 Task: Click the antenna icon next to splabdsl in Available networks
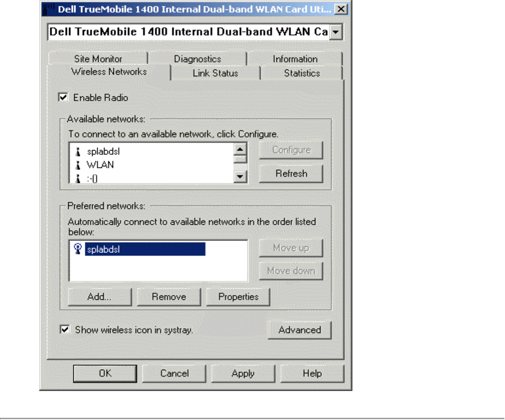pos(78,151)
